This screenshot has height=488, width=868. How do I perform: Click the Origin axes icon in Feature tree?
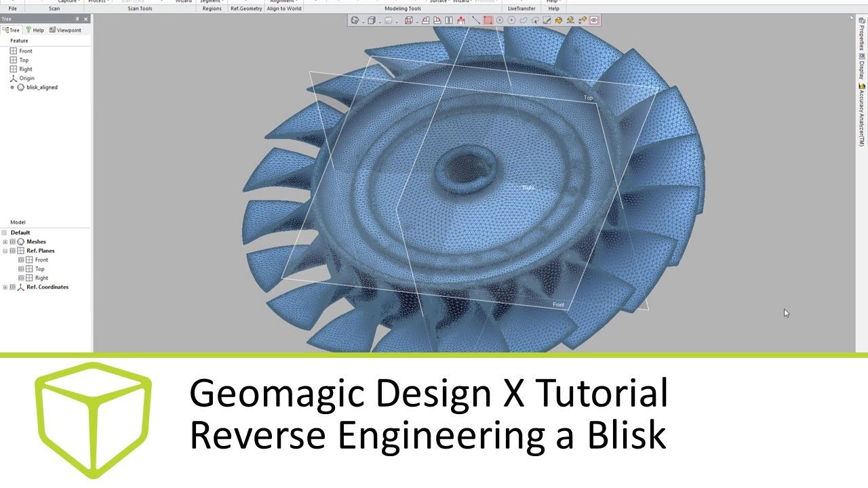click(x=14, y=78)
